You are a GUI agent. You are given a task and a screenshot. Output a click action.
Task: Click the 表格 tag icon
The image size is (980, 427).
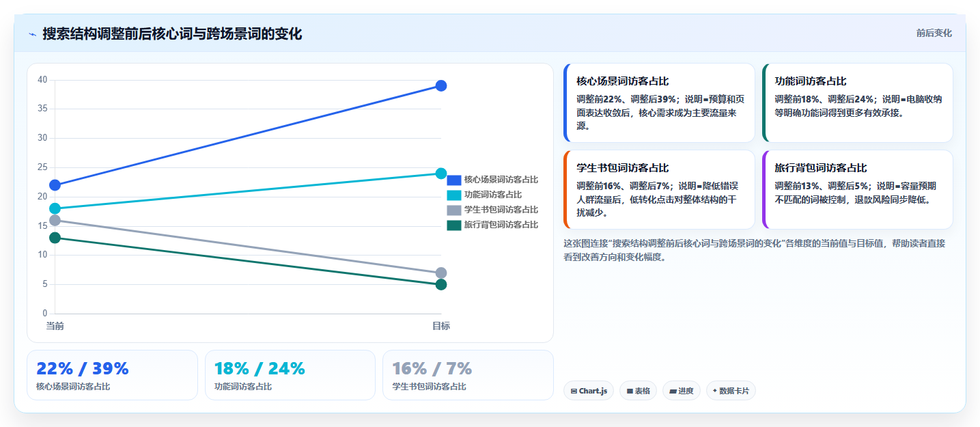[630, 391]
